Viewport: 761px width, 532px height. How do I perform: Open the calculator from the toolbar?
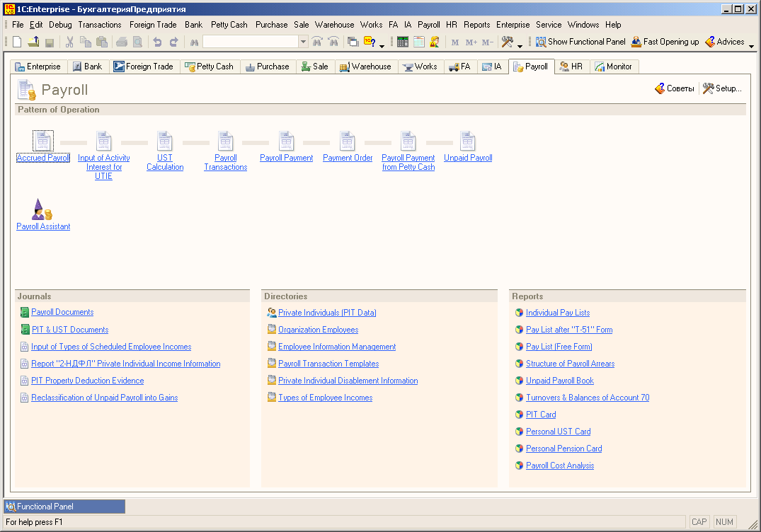click(402, 42)
